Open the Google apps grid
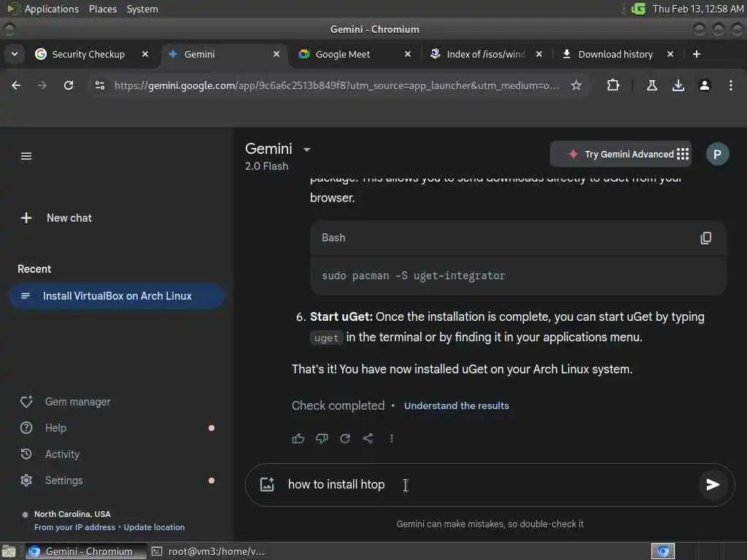Image resolution: width=747 pixels, height=560 pixels. tap(683, 154)
